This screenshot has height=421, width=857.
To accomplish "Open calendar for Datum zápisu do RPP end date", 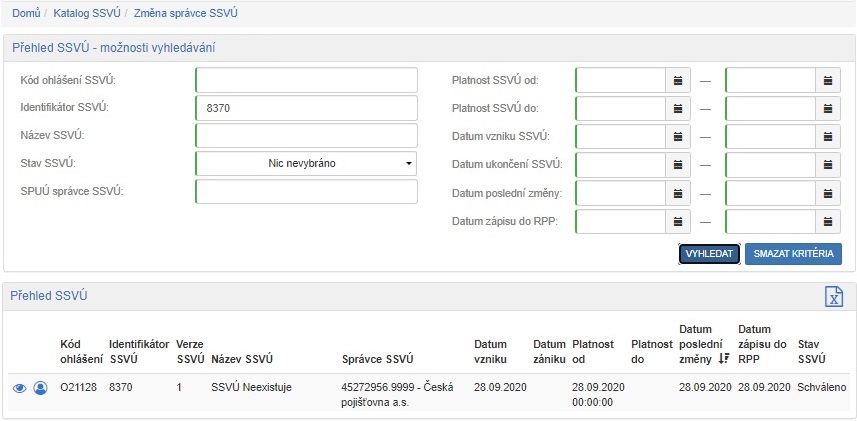I will [828, 221].
